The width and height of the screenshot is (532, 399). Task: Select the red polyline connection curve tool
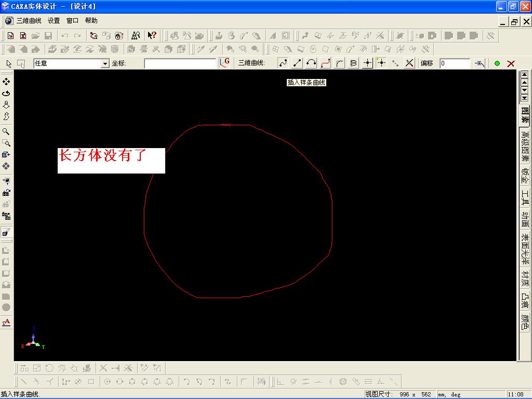pos(325,63)
